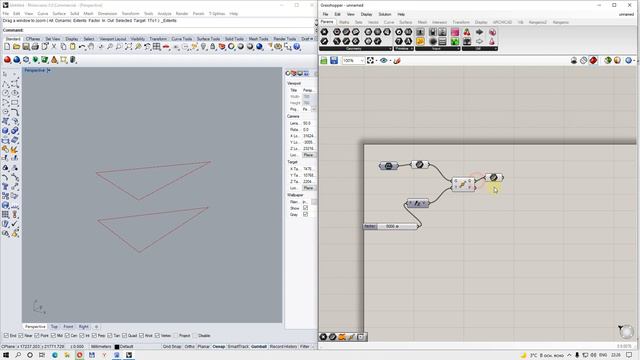The height and width of the screenshot is (360, 640).
Task: Click the Camera Location Place button
Action: (x=309, y=155)
